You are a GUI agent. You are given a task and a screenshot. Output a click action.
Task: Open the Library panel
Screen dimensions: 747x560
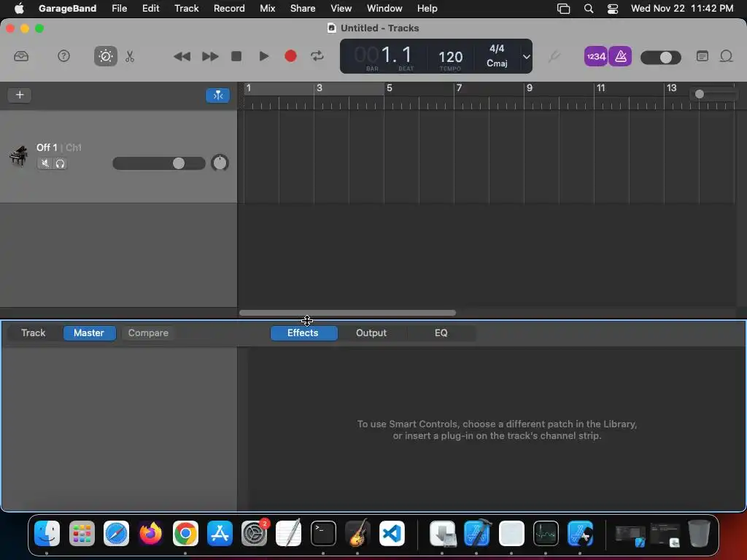pyautogui.click(x=21, y=56)
